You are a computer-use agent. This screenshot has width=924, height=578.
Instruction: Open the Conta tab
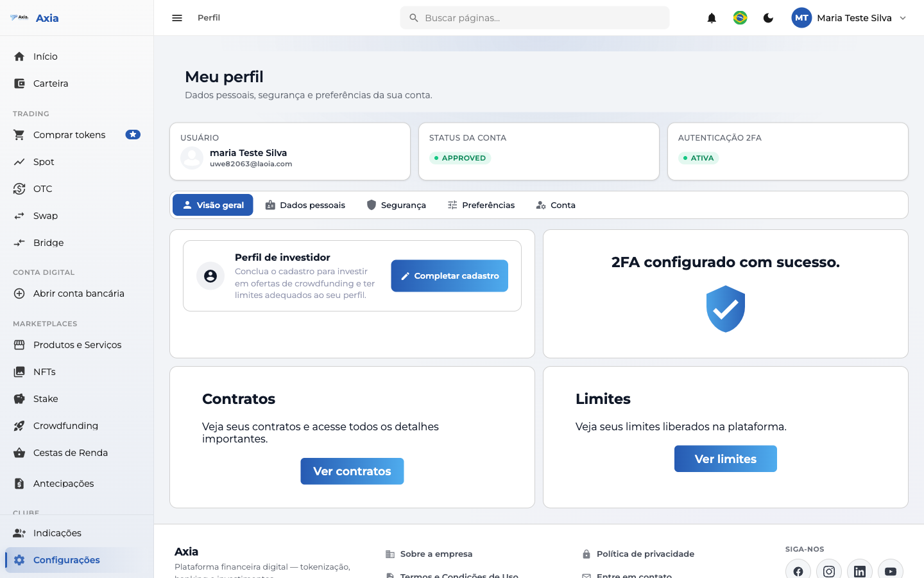pos(556,205)
